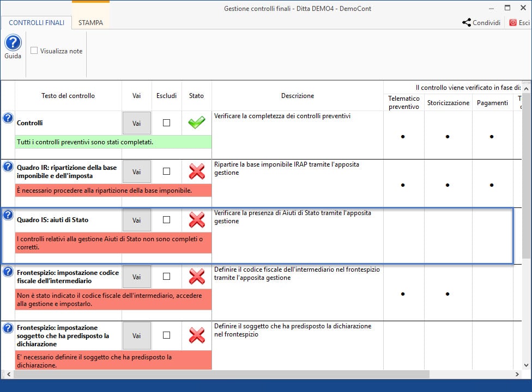
Task: Check Escludi for Quadro IS aiuti di Stato
Action: point(167,219)
